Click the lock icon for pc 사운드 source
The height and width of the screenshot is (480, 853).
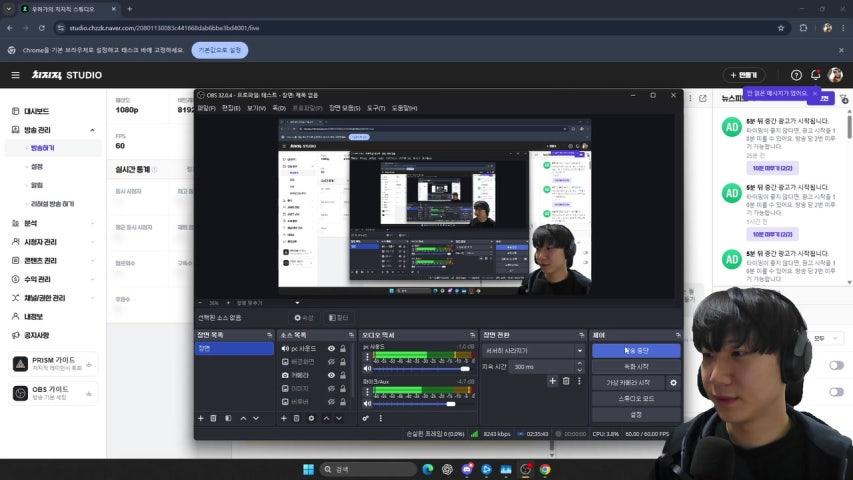click(343, 349)
